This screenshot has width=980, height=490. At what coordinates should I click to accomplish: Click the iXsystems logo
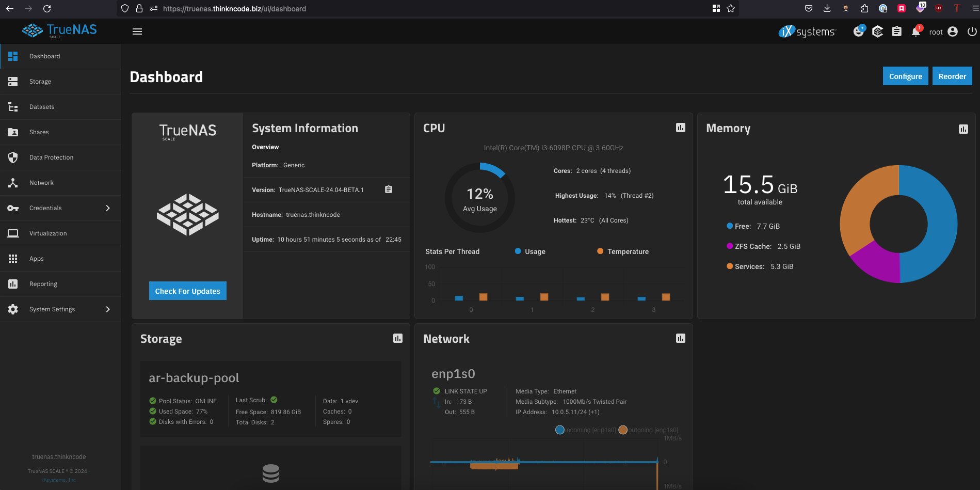(807, 31)
